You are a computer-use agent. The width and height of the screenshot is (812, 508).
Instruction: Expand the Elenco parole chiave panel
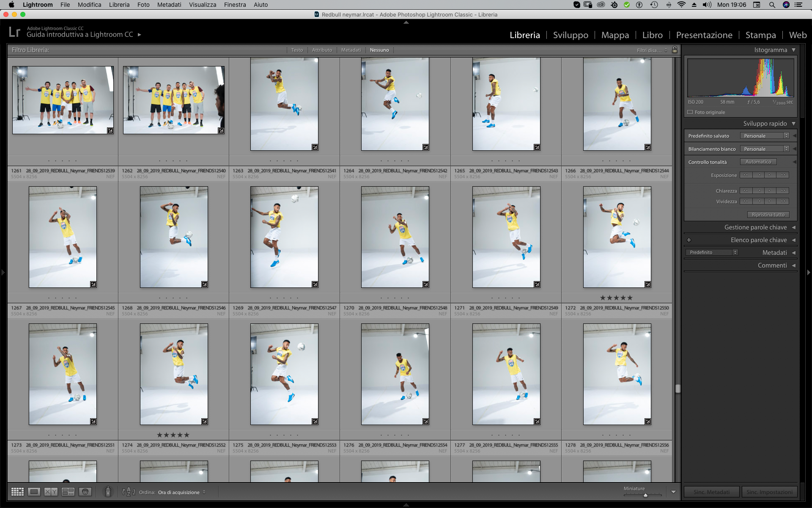coord(793,240)
